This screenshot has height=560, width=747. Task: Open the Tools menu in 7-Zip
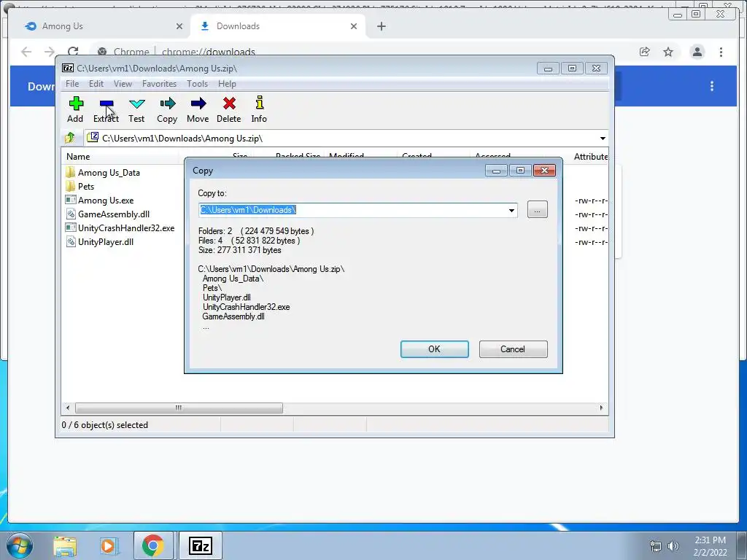(197, 84)
